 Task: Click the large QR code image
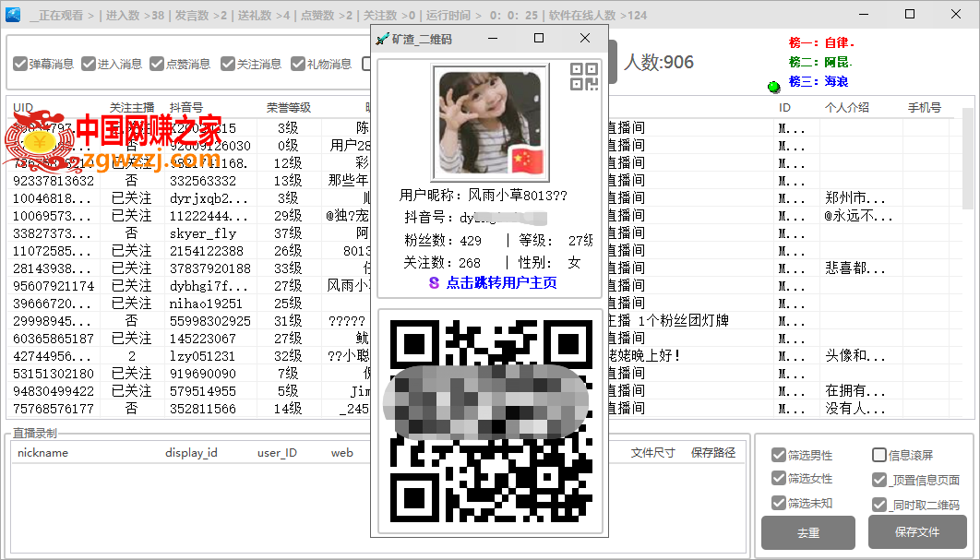click(491, 421)
